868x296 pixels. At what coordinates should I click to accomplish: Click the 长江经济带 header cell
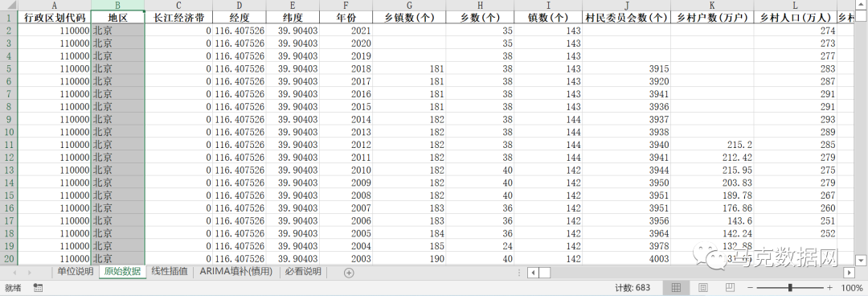pyautogui.click(x=178, y=17)
